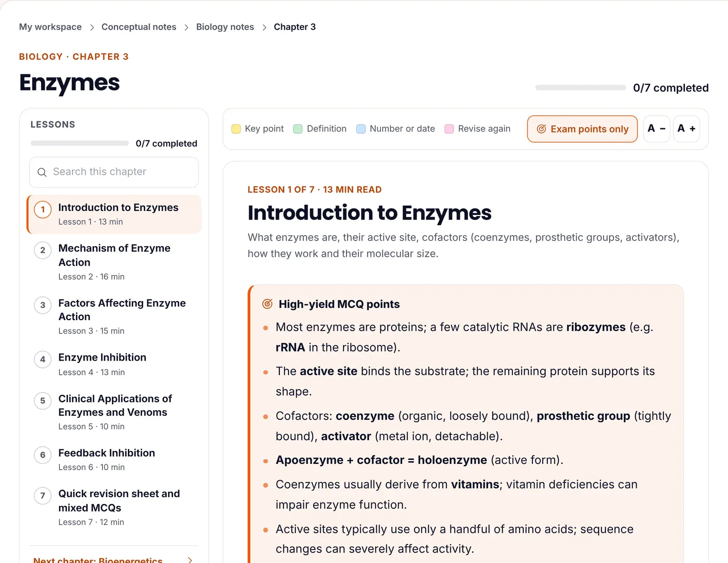The image size is (728, 563).
Task: Click lesson number 7 circle
Action: (x=43, y=496)
